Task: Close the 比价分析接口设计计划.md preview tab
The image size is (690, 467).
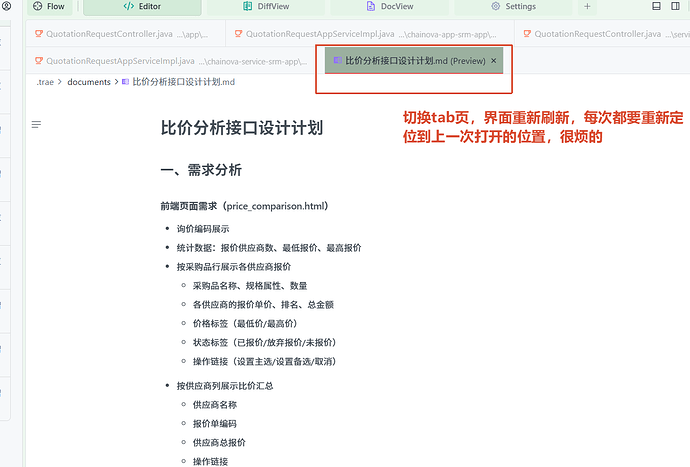Action: click(x=493, y=61)
